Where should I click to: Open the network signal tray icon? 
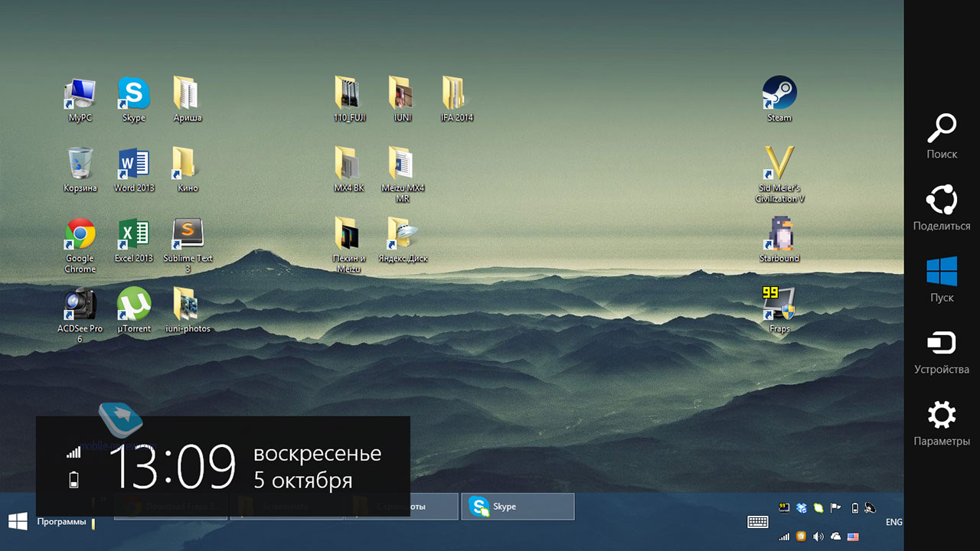tap(784, 536)
